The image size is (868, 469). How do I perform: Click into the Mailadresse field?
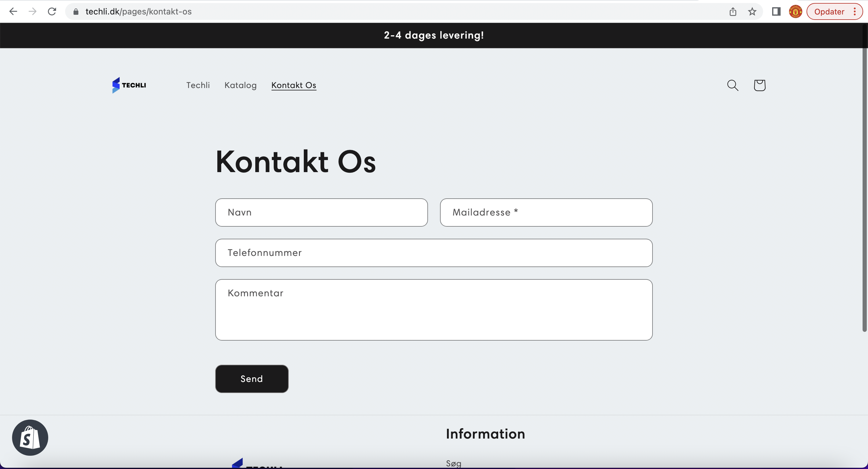click(x=546, y=212)
